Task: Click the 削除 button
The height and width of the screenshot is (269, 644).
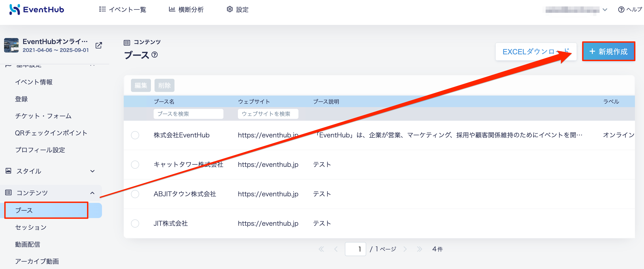Action: pos(164,85)
